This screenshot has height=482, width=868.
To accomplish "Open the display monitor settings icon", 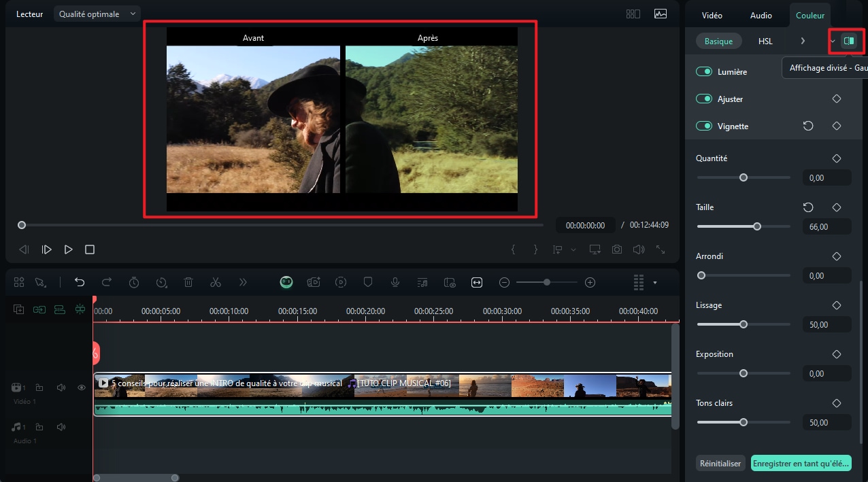I will (x=595, y=249).
